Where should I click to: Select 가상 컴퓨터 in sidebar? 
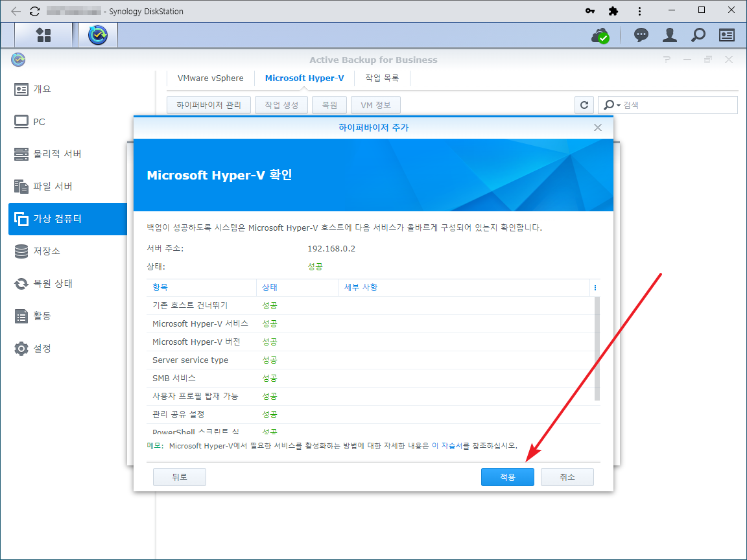click(x=68, y=218)
